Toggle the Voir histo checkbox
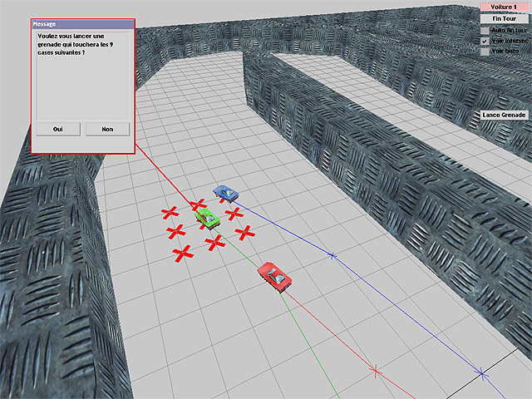Screen dimensions: 532x399 click(485, 51)
